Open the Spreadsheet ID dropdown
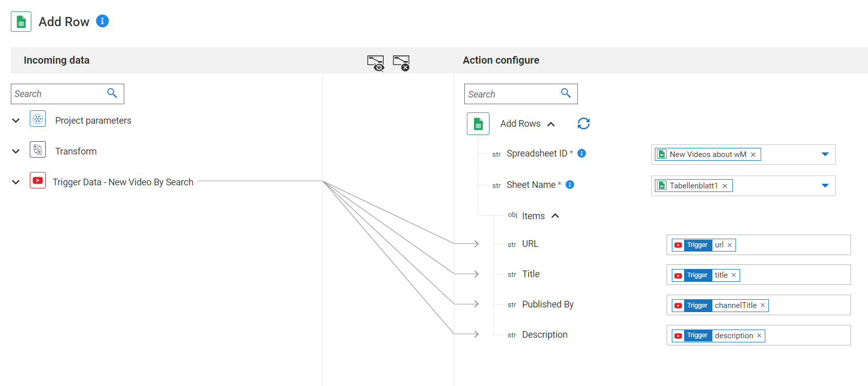Screen dimensions: 868x386 tap(825, 155)
